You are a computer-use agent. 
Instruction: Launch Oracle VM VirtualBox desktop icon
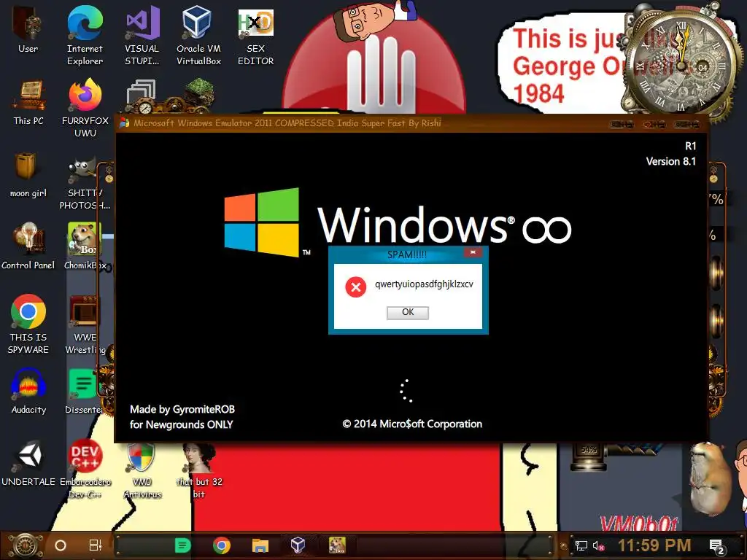(198, 35)
